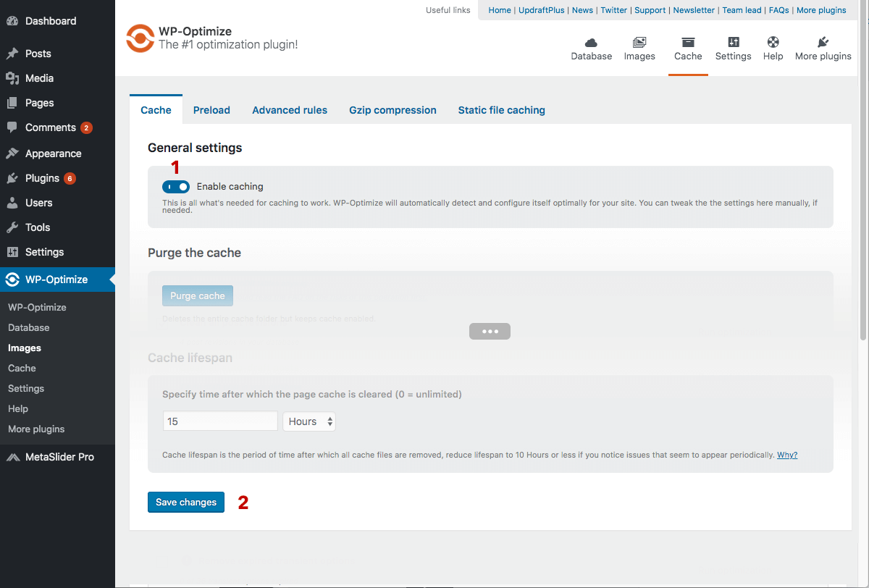Click the #1 optimization plugin tagline
Image resolution: width=869 pixels, height=588 pixels.
point(228,45)
